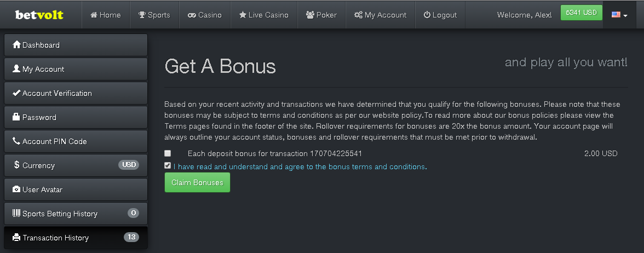Click the barcode icon for Sports Betting History
Image resolution: width=644 pixels, height=253 pixels.
[x=16, y=214]
